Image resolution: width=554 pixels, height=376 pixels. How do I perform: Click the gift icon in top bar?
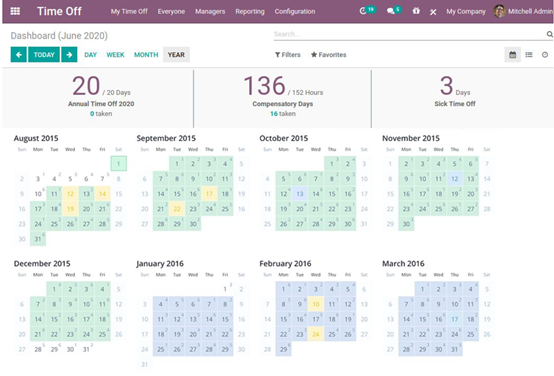coord(416,11)
